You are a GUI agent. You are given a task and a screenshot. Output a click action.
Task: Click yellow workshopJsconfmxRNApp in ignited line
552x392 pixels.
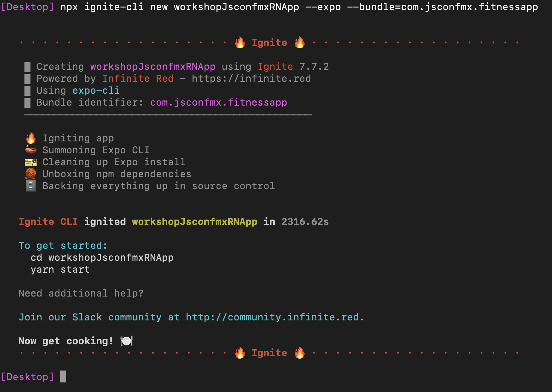[195, 222]
